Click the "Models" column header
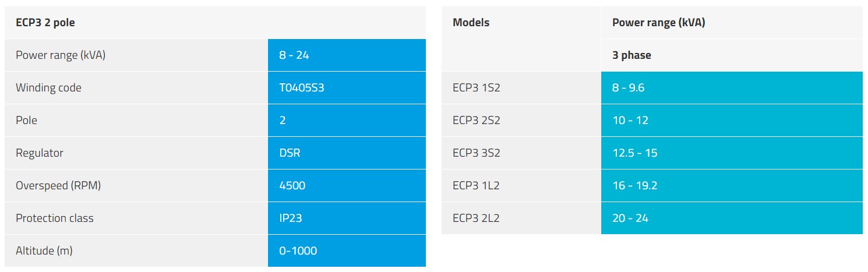This screenshot has width=868, height=272. tap(471, 23)
